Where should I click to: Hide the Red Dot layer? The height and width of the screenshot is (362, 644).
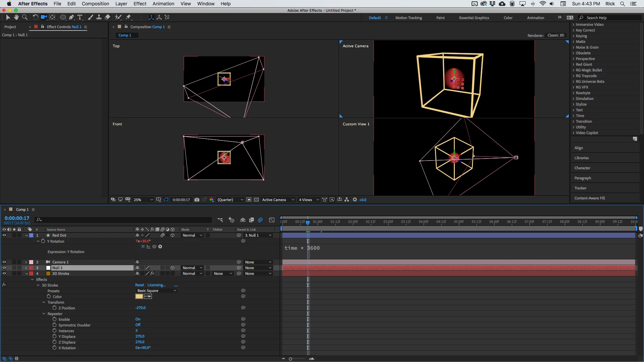pyautogui.click(x=4, y=235)
